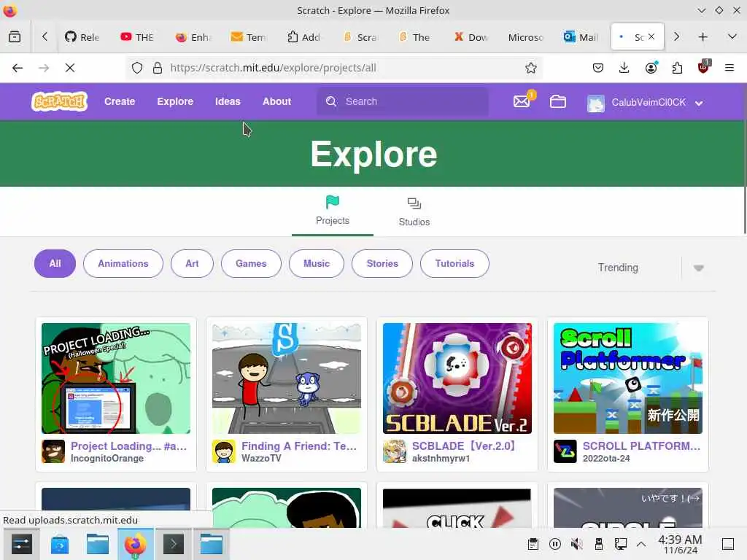Stop loading the page
The height and width of the screenshot is (560, 747).
(x=70, y=68)
